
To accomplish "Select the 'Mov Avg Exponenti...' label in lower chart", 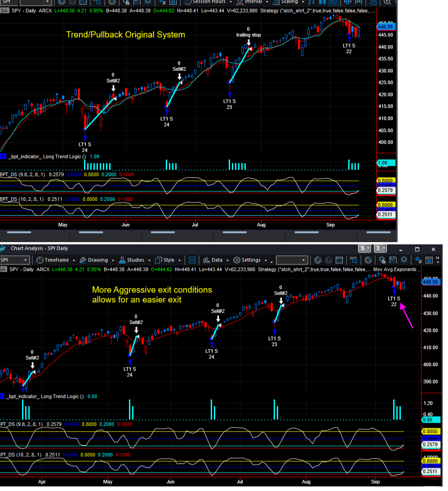I will click(397, 269).
